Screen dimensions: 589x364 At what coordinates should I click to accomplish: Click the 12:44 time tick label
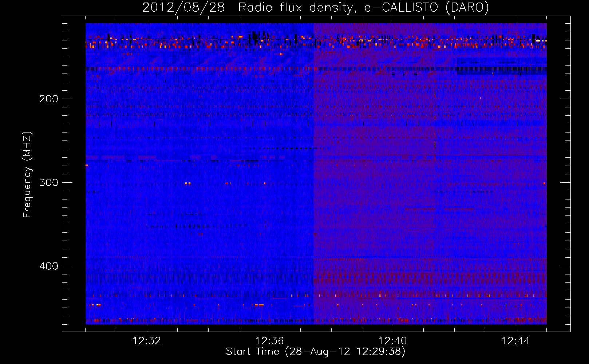click(x=516, y=341)
